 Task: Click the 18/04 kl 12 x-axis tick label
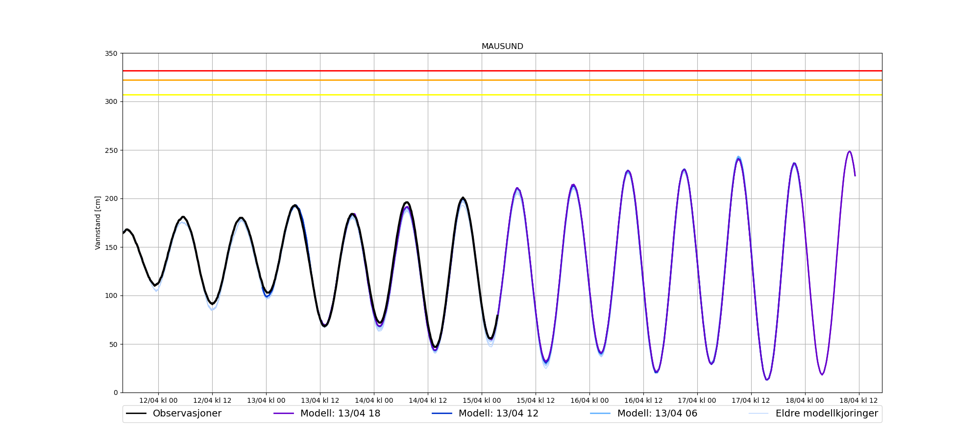[x=858, y=400]
